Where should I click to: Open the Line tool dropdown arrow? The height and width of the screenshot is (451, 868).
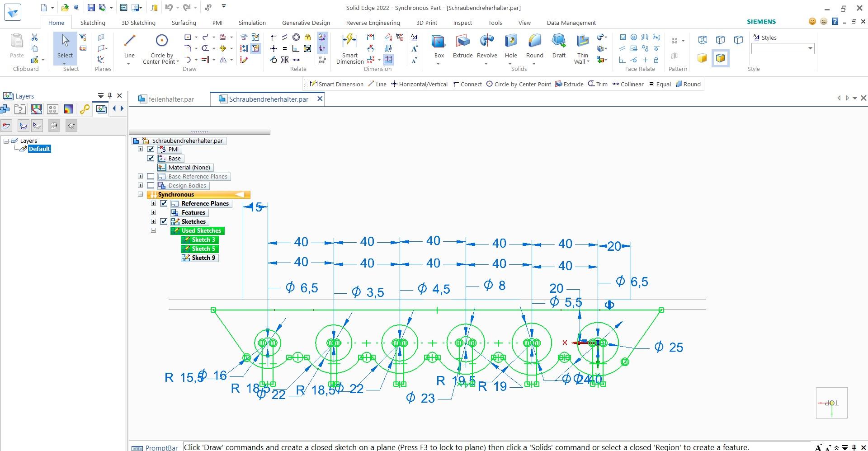[129, 64]
